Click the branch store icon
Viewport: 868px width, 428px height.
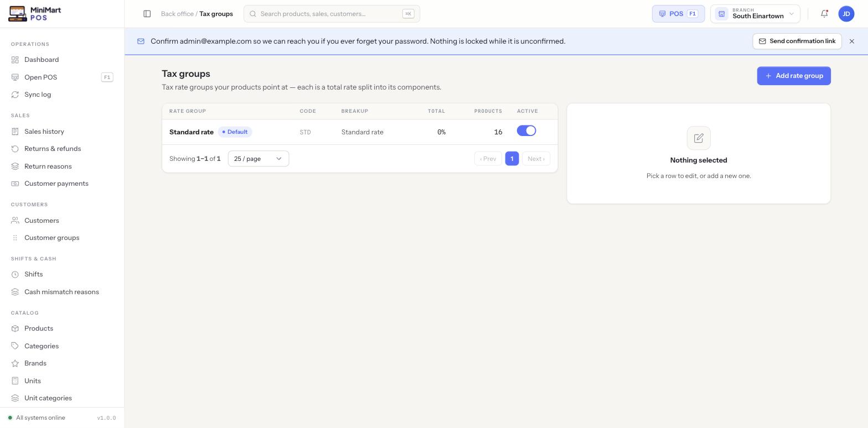click(x=721, y=14)
